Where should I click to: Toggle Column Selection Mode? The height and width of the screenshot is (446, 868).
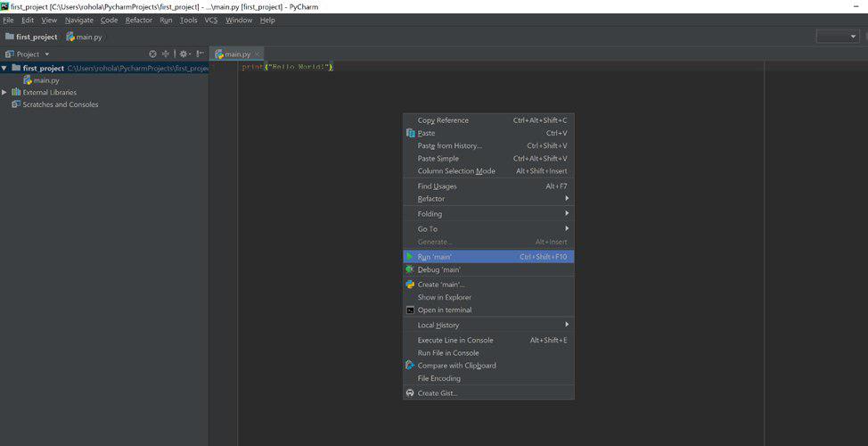click(x=456, y=171)
